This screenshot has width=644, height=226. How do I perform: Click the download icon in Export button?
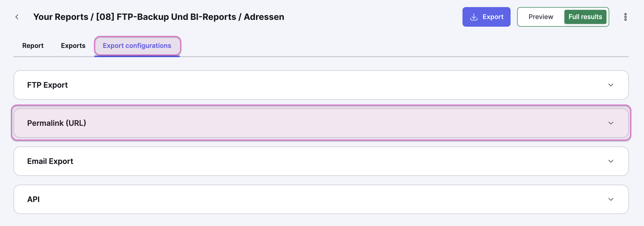tap(474, 17)
